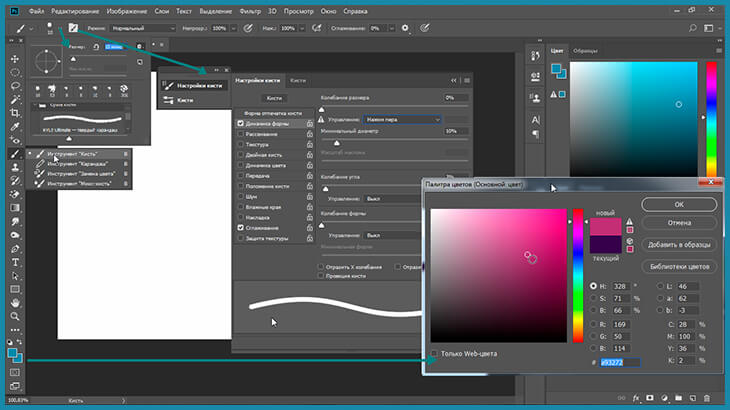Select the Text tool (T icon)
This screenshot has width=730, height=410.
(x=15, y=262)
